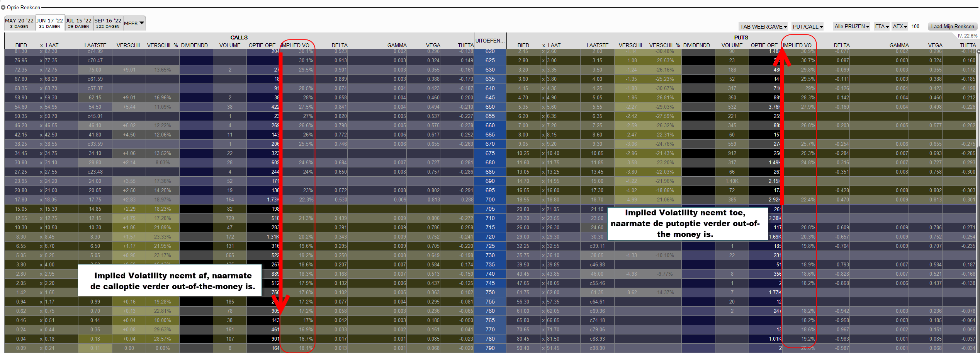
Task: Click the Calls DELTA column header
Action: click(339, 45)
